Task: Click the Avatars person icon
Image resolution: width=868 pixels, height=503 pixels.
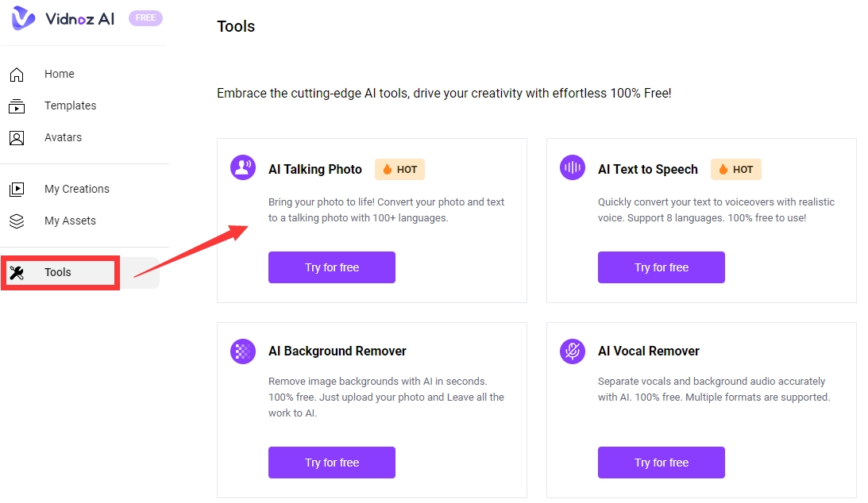Action: coord(17,138)
